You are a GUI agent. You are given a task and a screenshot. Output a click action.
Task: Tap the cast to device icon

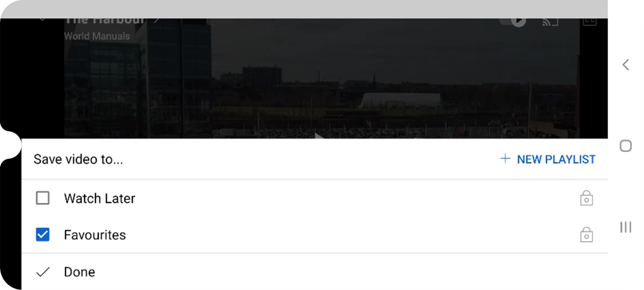point(550,22)
